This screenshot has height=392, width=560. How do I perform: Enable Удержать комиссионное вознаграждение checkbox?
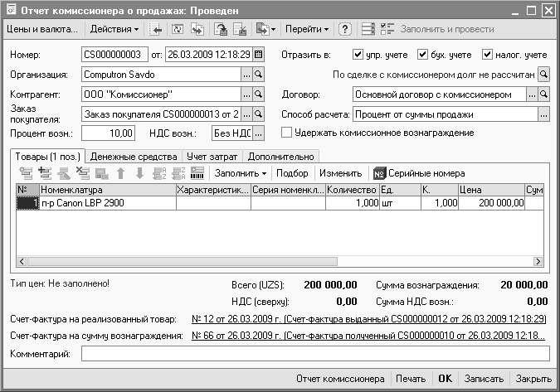[287, 133]
